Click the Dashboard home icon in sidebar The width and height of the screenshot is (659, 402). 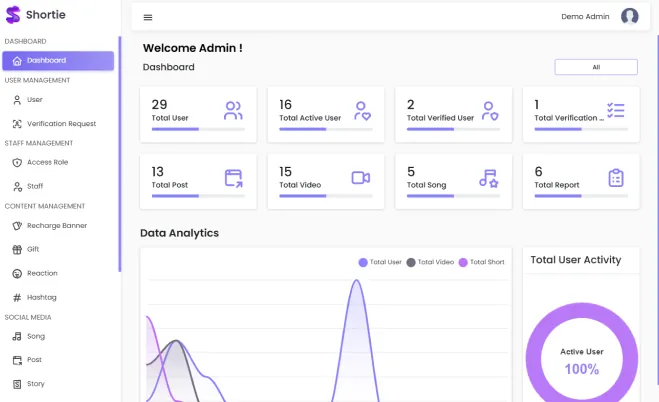tap(17, 61)
